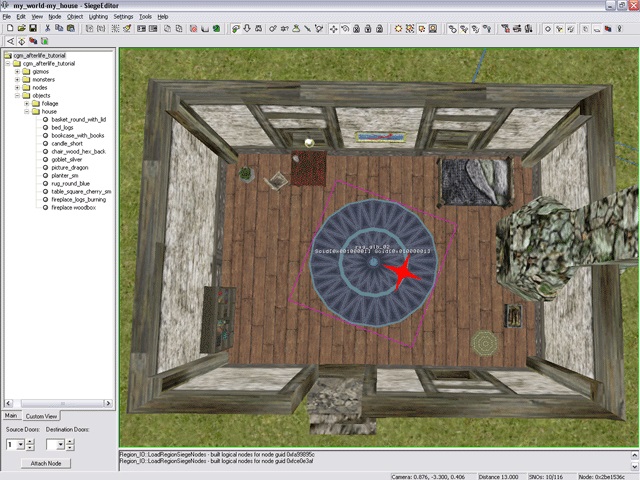The height and width of the screenshot is (480, 640).
Task: Click the Open file toolbar icon
Action: tap(21, 28)
